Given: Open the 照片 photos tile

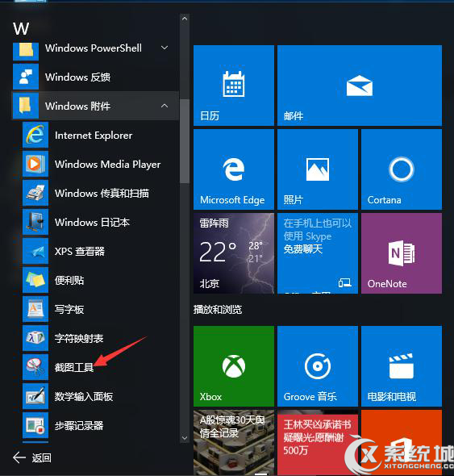Looking at the screenshot, I should pyautogui.click(x=318, y=169).
